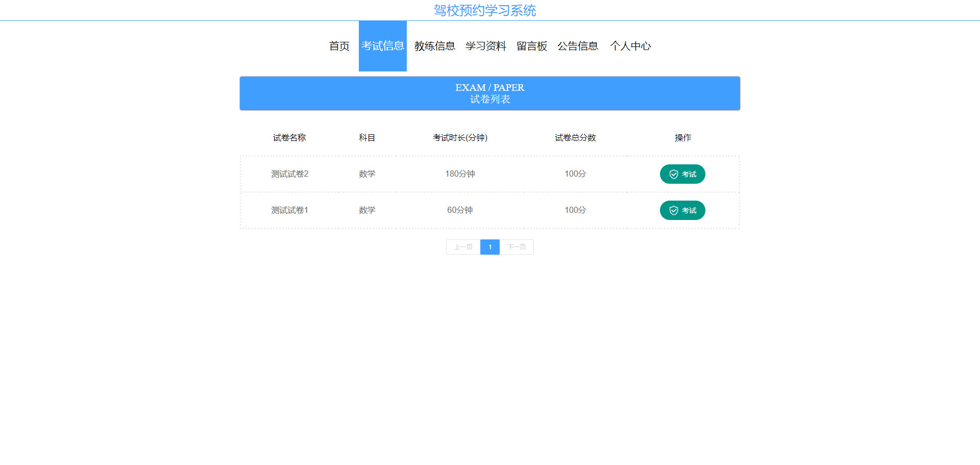Click the 试卷名称 column header
Viewport: 980px width, 465px height.
[289, 138]
